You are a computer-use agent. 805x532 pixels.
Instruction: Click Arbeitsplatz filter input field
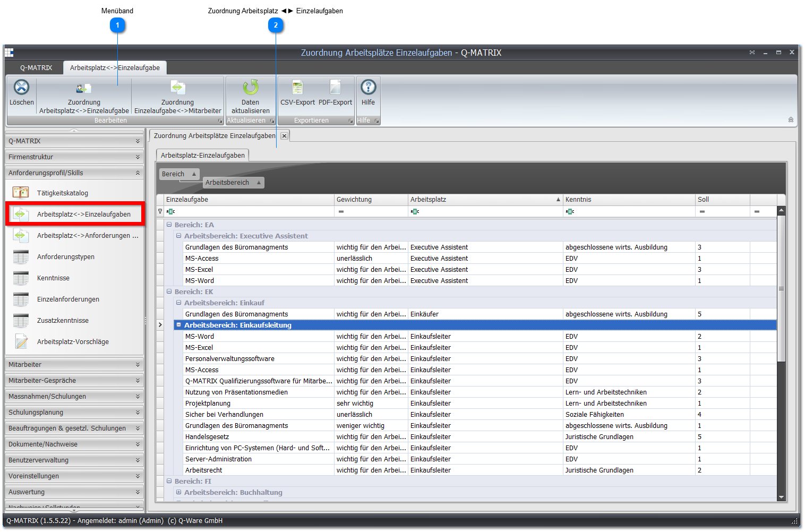pyautogui.click(x=485, y=211)
